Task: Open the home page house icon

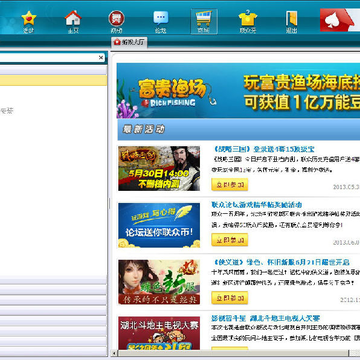Action: point(73,18)
